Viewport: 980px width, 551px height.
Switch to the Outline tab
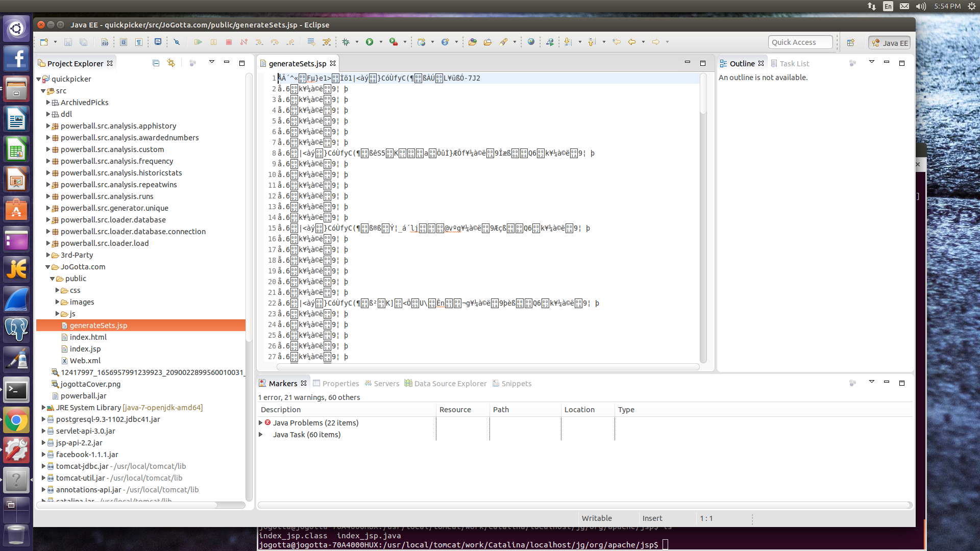click(742, 64)
